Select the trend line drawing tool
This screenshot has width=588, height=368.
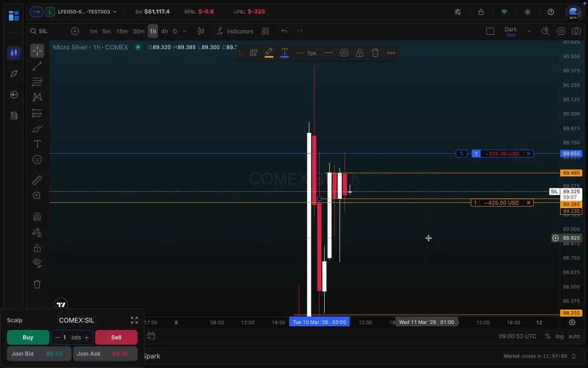point(37,66)
